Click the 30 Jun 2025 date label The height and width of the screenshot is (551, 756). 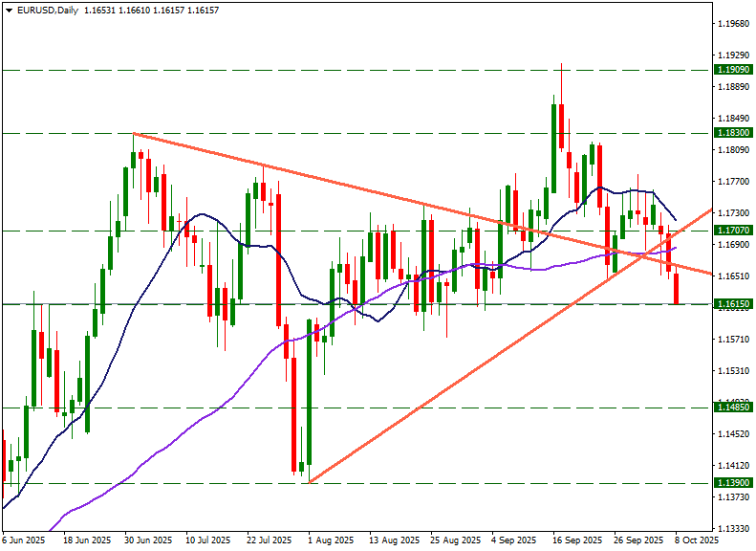tap(148, 540)
